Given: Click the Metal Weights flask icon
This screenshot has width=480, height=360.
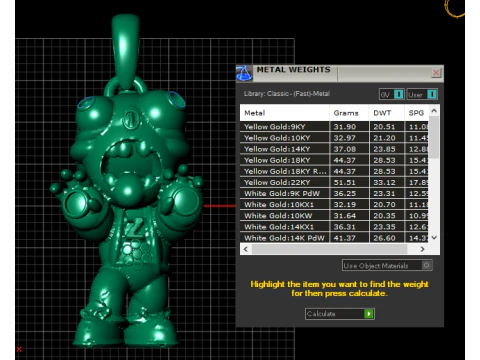Looking at the screenshot, I should 244,73.
